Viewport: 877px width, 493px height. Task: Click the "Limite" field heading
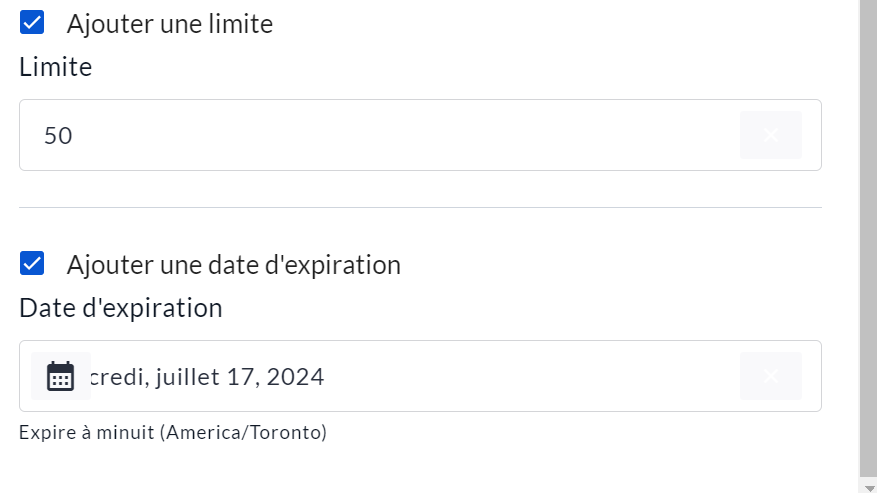point(55,68)
